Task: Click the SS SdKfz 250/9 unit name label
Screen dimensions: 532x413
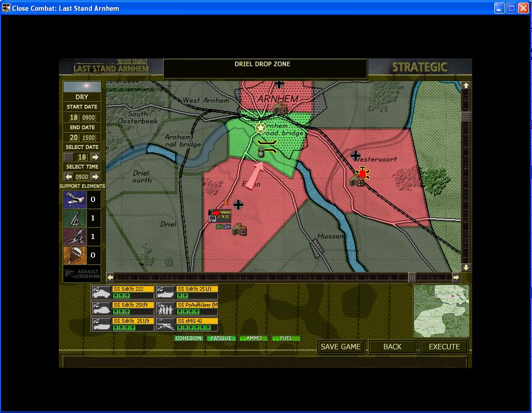Action: [x=133, y=305]
